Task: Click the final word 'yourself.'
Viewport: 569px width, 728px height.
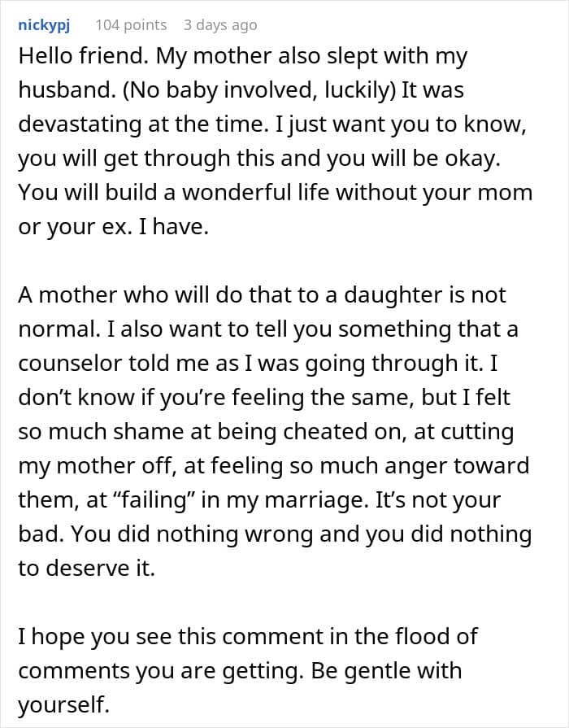Action: tap(63, 705)
